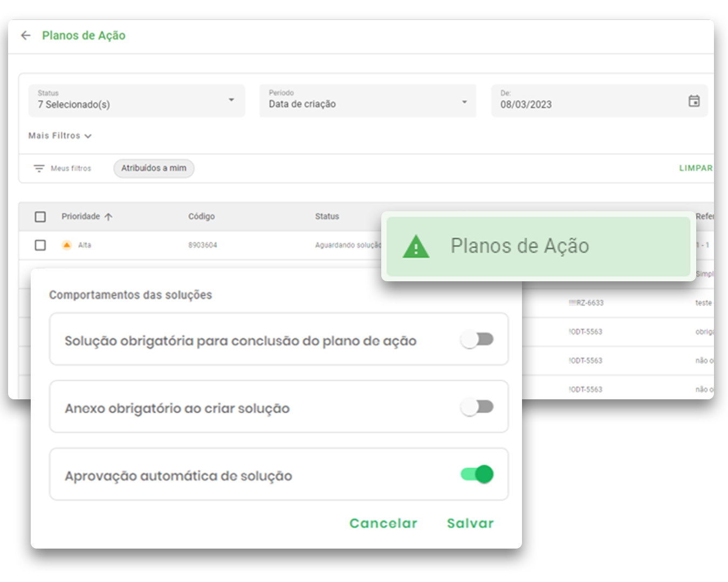Expand the Mais Filtros section
The height and width of the screenshot is (582, 728).
(60, 136)
